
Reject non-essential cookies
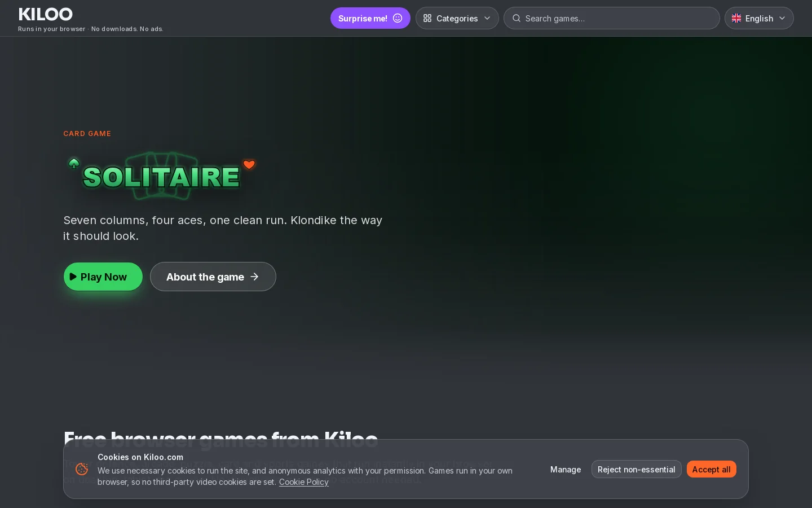click(637, 469)
